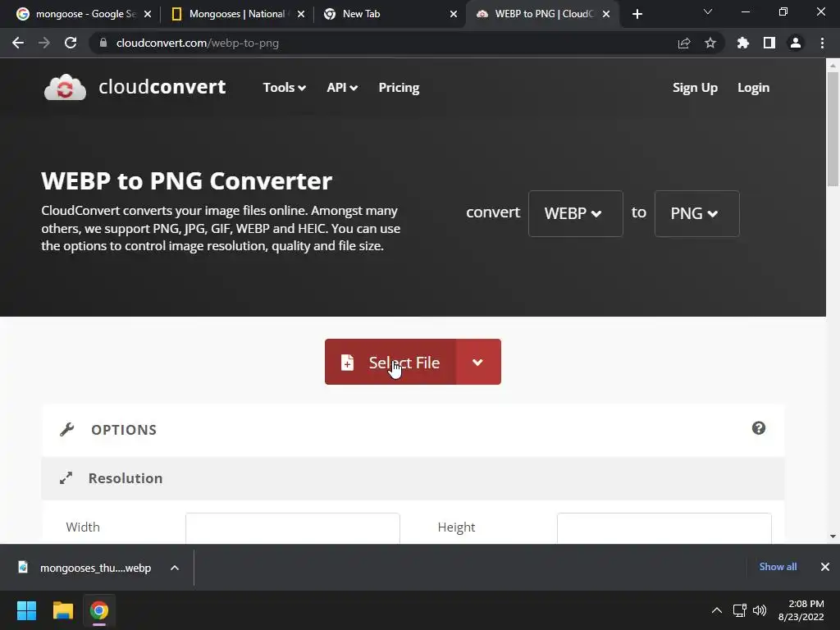Image resolution: width=840 pixels, height=630 pixels.
Task: Open the Options help question mark icon
Action: tap(759, 428)
